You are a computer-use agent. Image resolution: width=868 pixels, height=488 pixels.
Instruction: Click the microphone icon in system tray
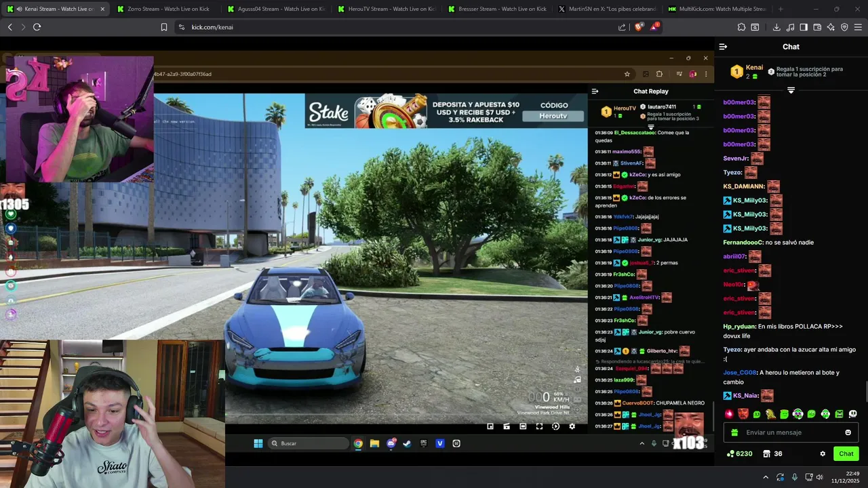(x=795, y=477)
